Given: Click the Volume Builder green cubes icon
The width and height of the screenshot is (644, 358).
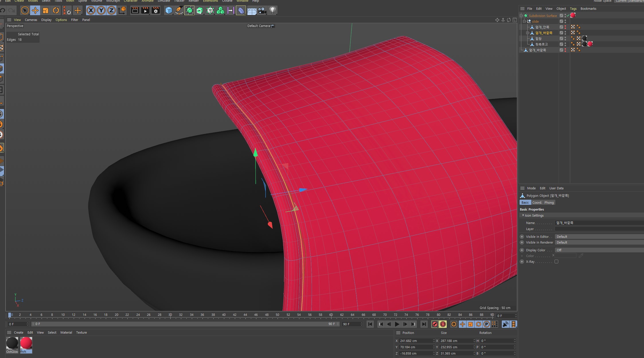Looking at the screenshot, I should coord(220,11).
